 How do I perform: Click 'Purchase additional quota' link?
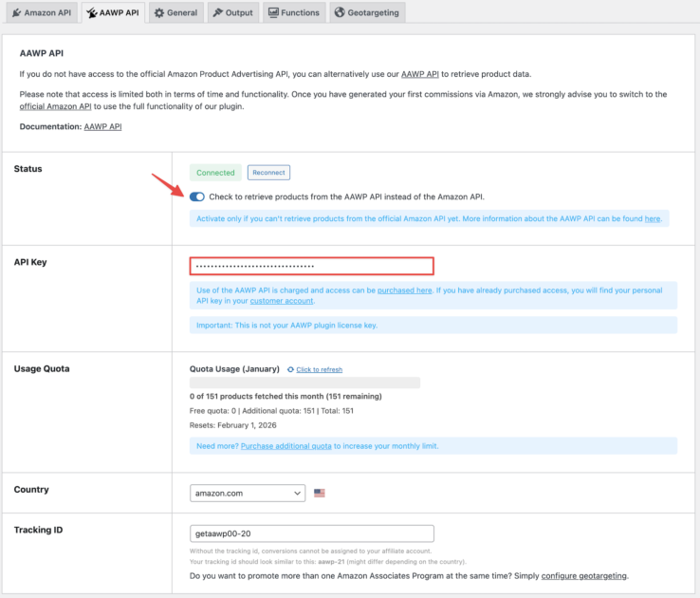tap(286, 446)
